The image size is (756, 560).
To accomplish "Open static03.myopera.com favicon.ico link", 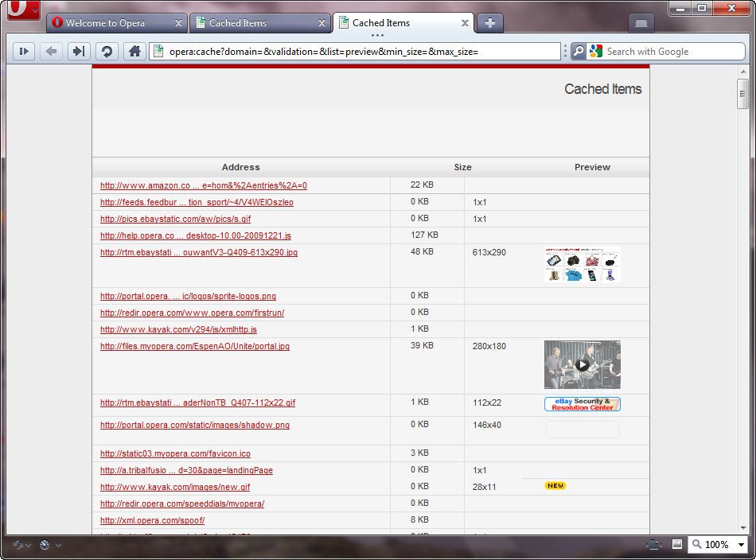I will coord(176,453).
